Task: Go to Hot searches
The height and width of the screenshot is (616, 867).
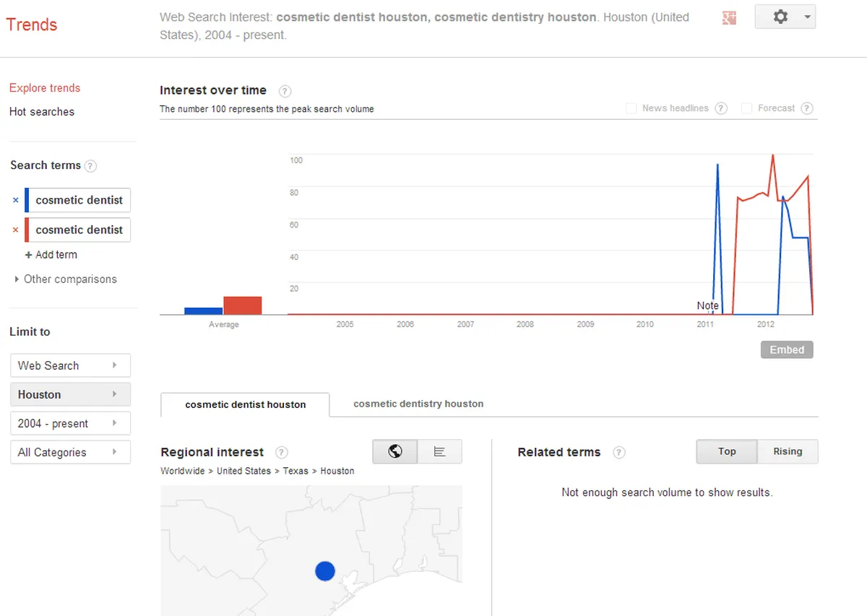Action: point(42,112)
